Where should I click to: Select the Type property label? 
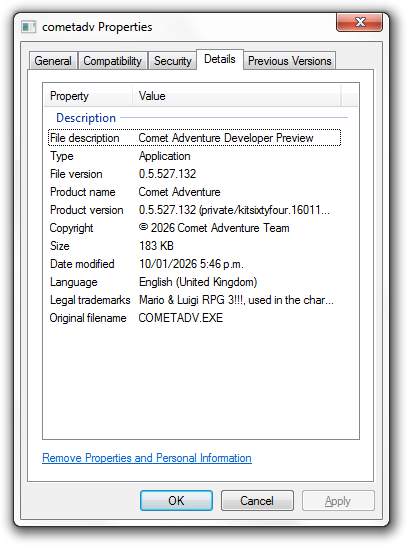(62, 156)
